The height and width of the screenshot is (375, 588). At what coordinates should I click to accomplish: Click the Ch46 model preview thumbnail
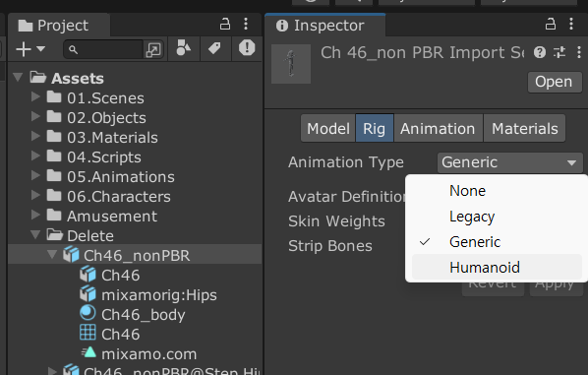pyautogui.click(x=291, y=64)
